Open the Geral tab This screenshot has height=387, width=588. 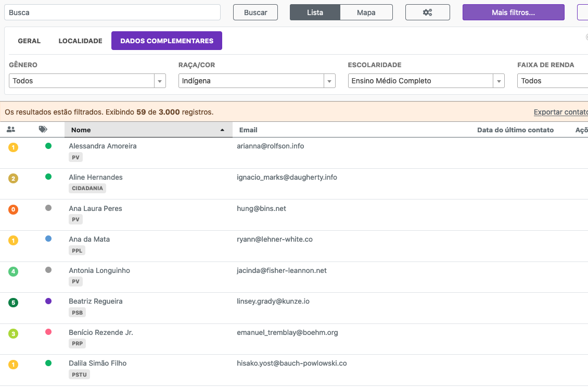29,41
